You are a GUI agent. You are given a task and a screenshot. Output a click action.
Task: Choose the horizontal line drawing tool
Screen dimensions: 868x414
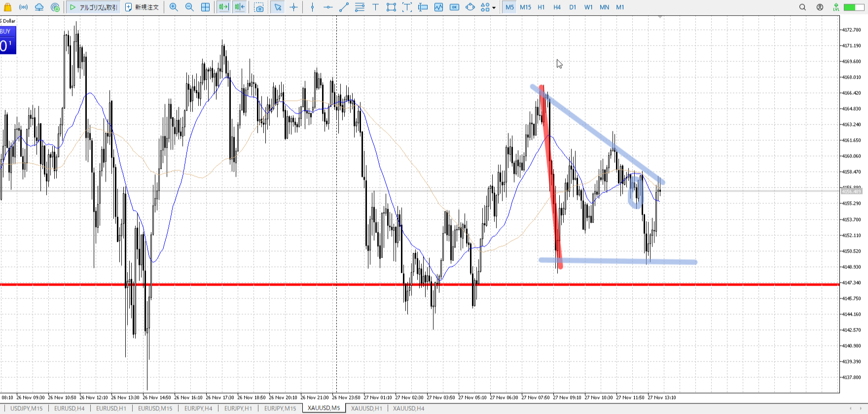[328, 7]
